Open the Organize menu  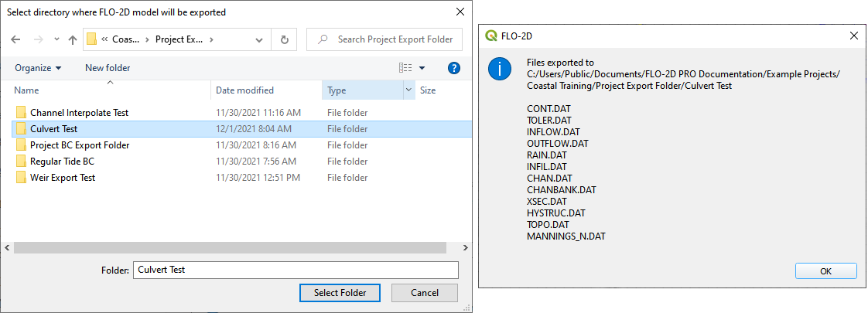point(38,68)
